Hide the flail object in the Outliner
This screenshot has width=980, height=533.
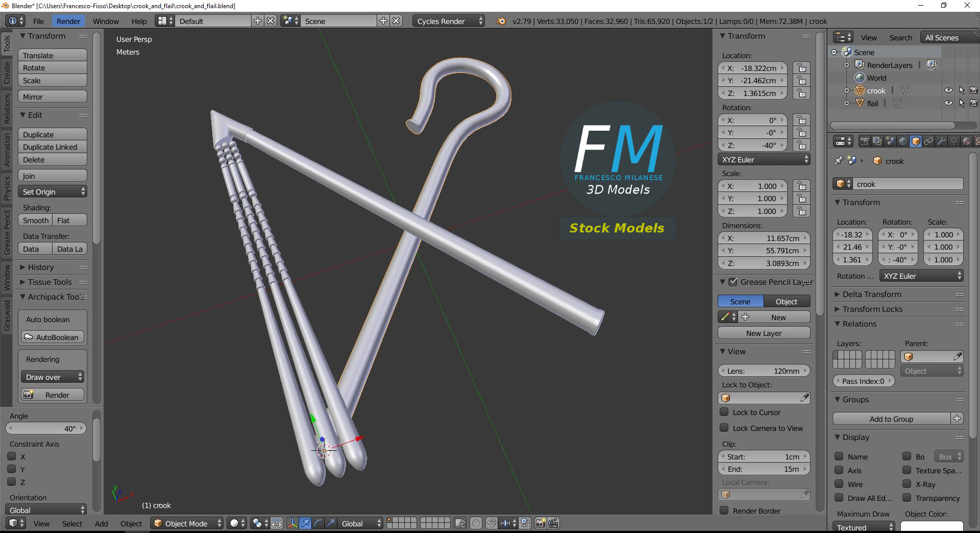(x=948, y=103)
